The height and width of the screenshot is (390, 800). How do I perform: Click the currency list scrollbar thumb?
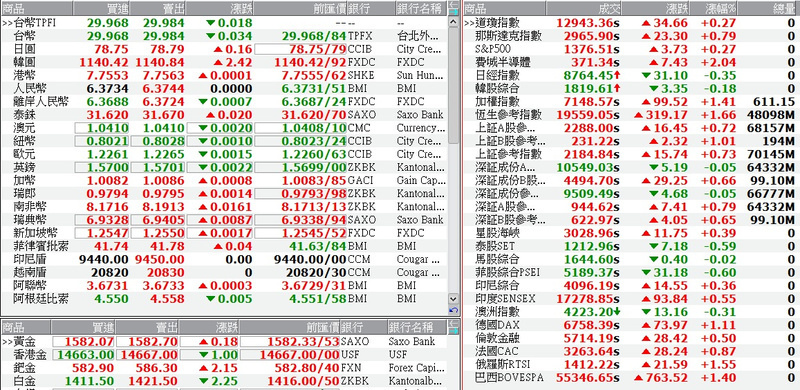point(453,85)
